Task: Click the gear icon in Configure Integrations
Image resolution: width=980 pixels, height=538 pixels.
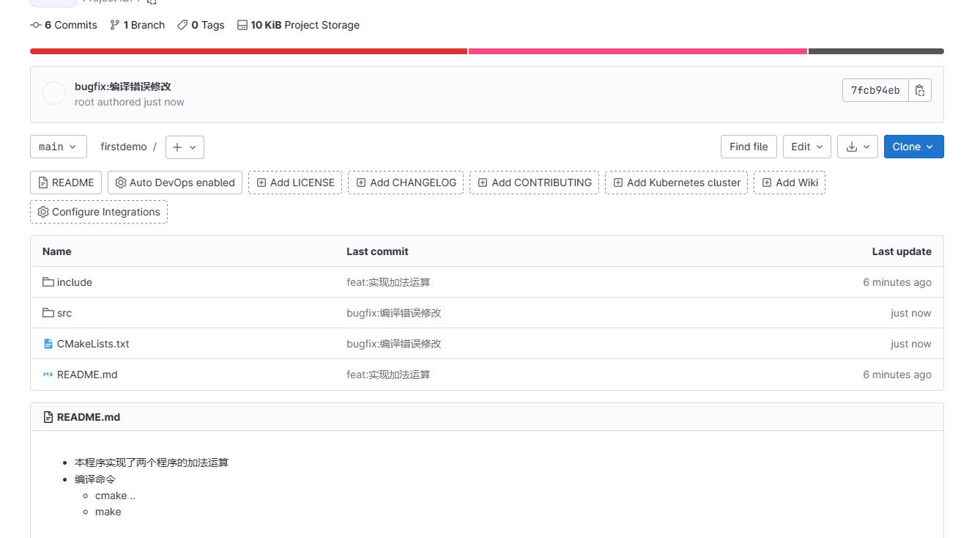Action: (x=43, y=212)
